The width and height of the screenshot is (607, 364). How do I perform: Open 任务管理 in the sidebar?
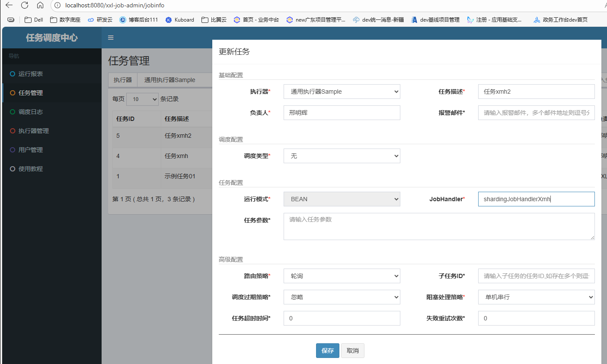click(52, 93)
